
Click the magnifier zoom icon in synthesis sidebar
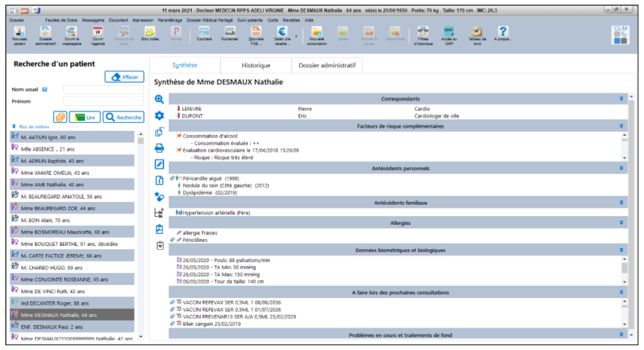[x=159, y=99]
